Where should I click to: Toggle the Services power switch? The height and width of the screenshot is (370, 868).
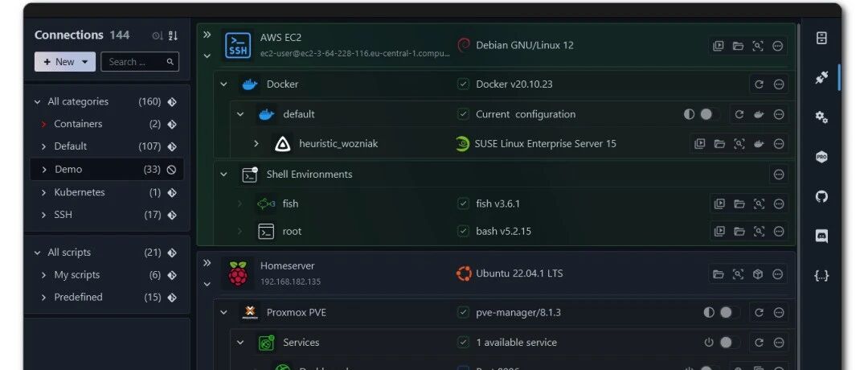728,343
